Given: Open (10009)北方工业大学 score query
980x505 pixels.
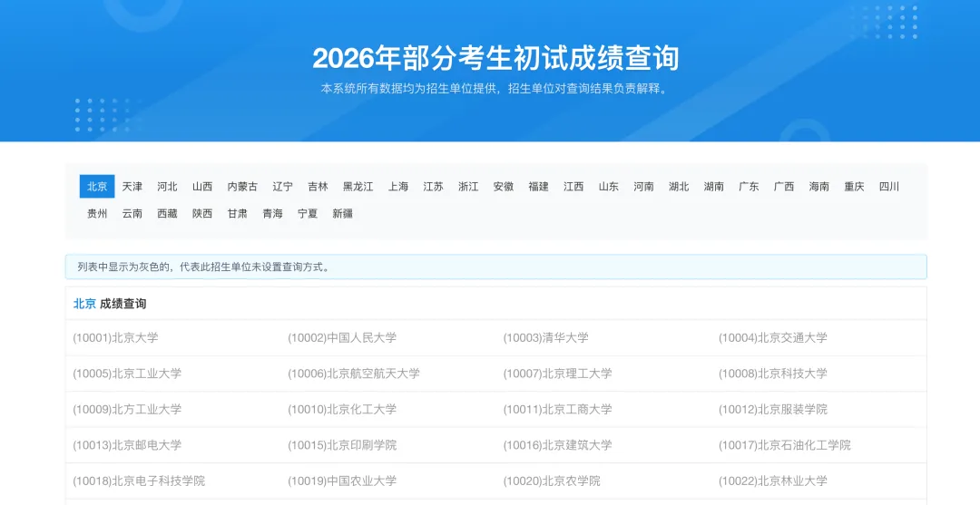Looking at the screenshot, I should tap(127, 410).
